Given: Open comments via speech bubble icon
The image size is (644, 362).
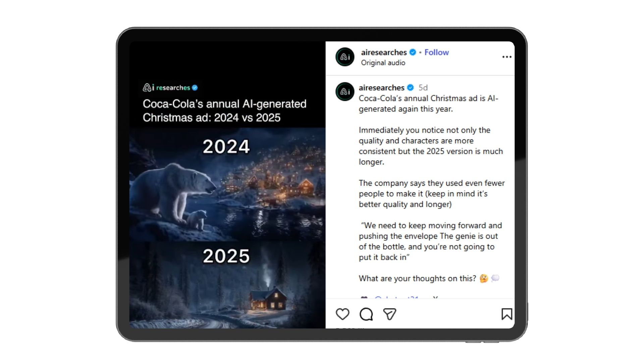Looking at the screenshot, I should 366,314.
